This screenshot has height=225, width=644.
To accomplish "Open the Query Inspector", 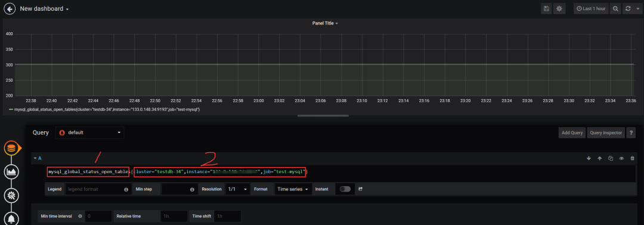I will tap(606, 132).
